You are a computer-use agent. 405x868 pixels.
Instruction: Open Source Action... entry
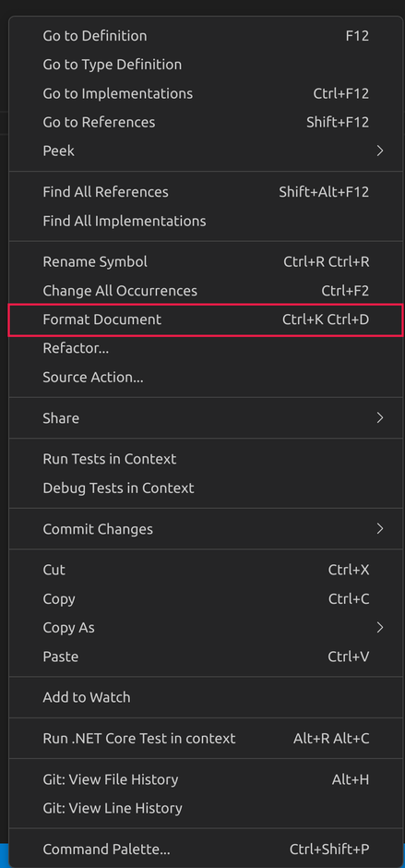point(206,378)
